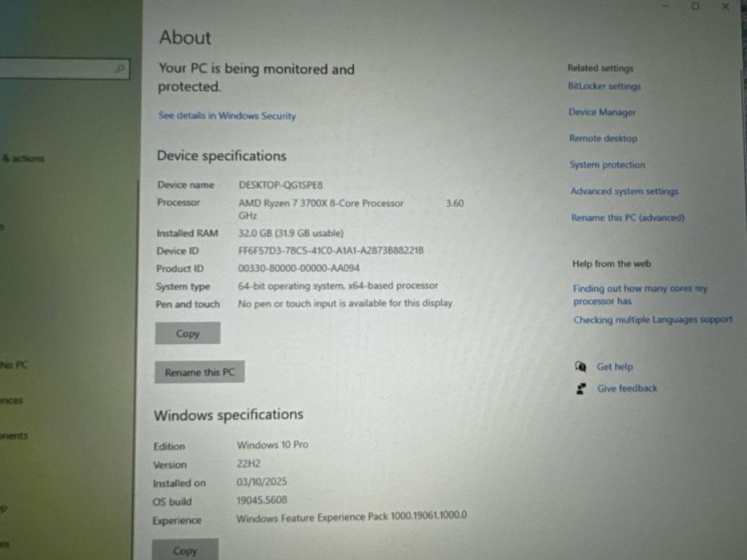Screen dimensions: 747x560
Task: Close the Settings window
Action: (725, 6)
